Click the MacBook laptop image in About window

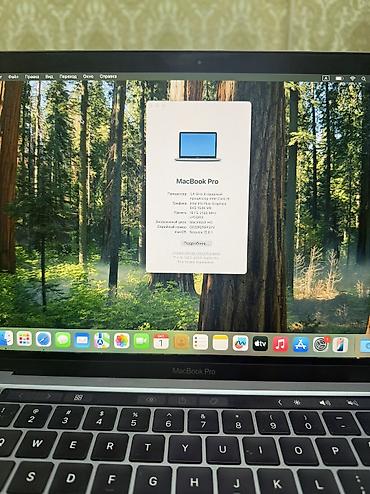pyautogui.click(x=198, y=146)
